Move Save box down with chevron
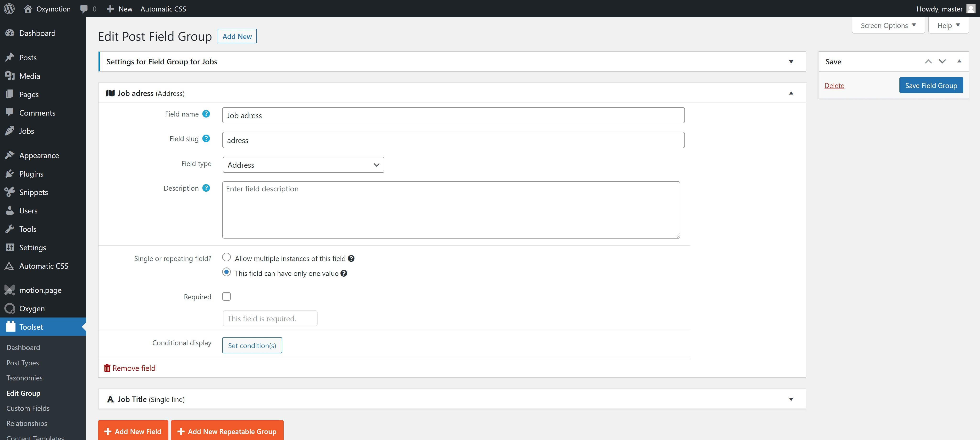Screen dimensions: 980x440 (x=942, y=62)
